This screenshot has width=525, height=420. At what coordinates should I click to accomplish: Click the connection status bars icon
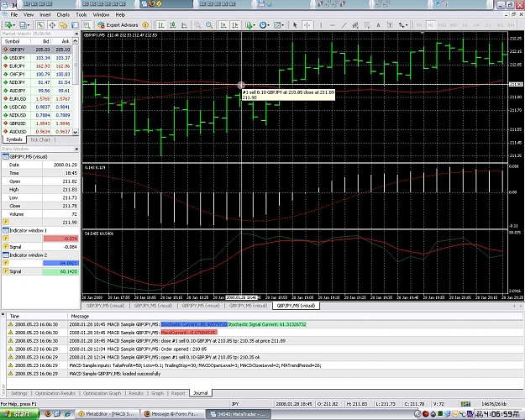pyautogui.click(x=465, y=404)
